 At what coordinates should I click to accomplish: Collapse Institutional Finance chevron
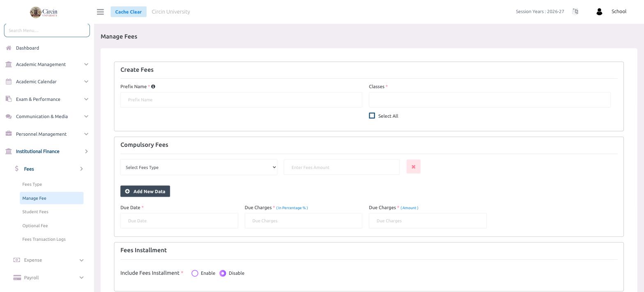point(86,151)
